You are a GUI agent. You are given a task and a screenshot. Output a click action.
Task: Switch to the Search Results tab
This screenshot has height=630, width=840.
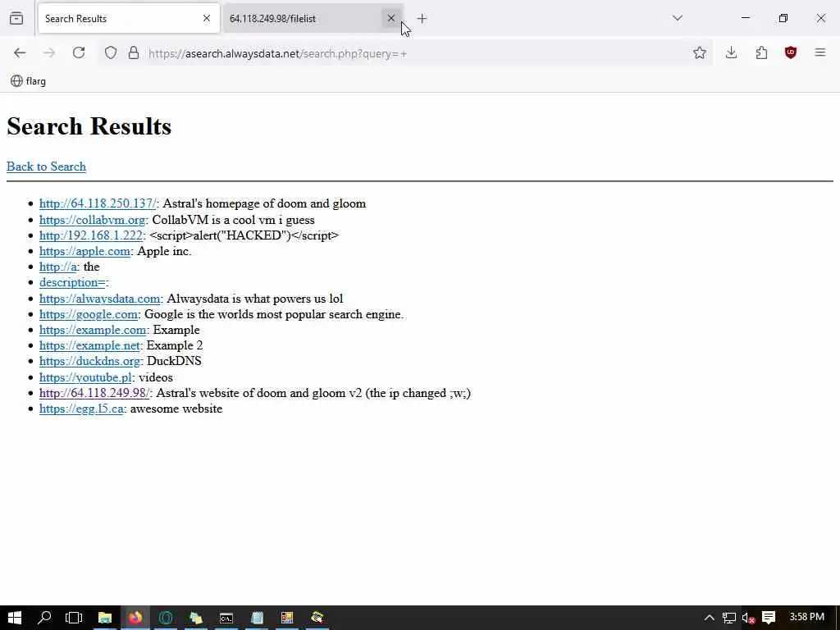click(x=129, y=19)
